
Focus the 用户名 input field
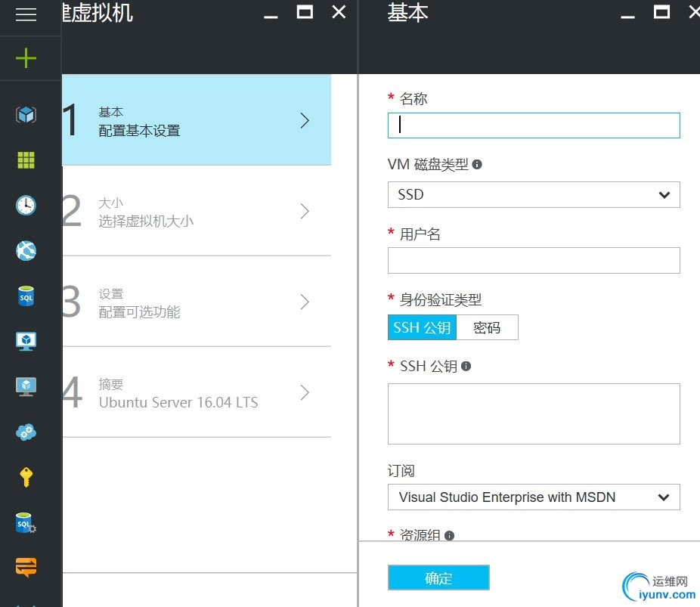pos(534,260)
